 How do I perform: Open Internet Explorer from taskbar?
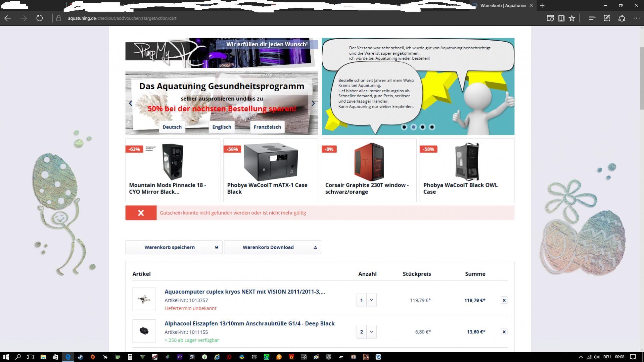click(217, 357)
